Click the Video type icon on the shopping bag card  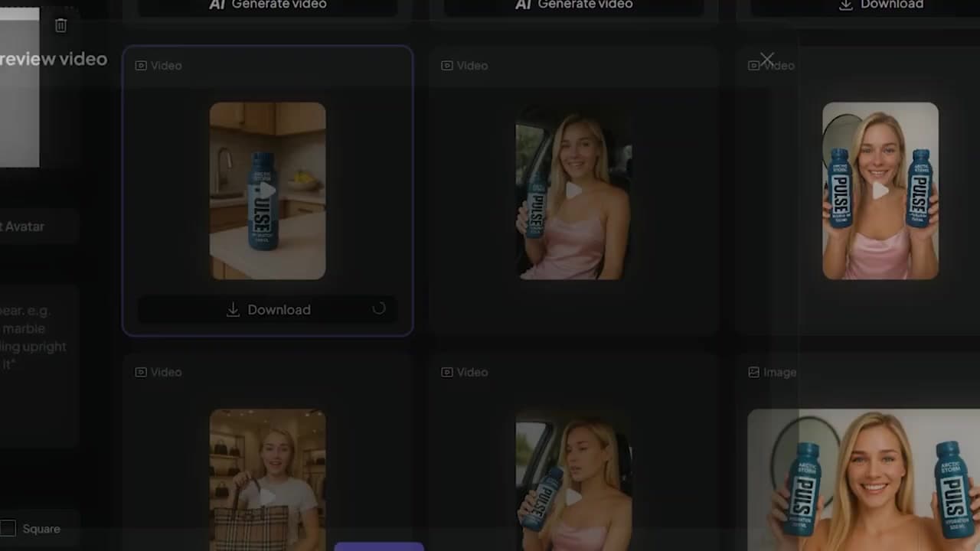pos(141,372)
